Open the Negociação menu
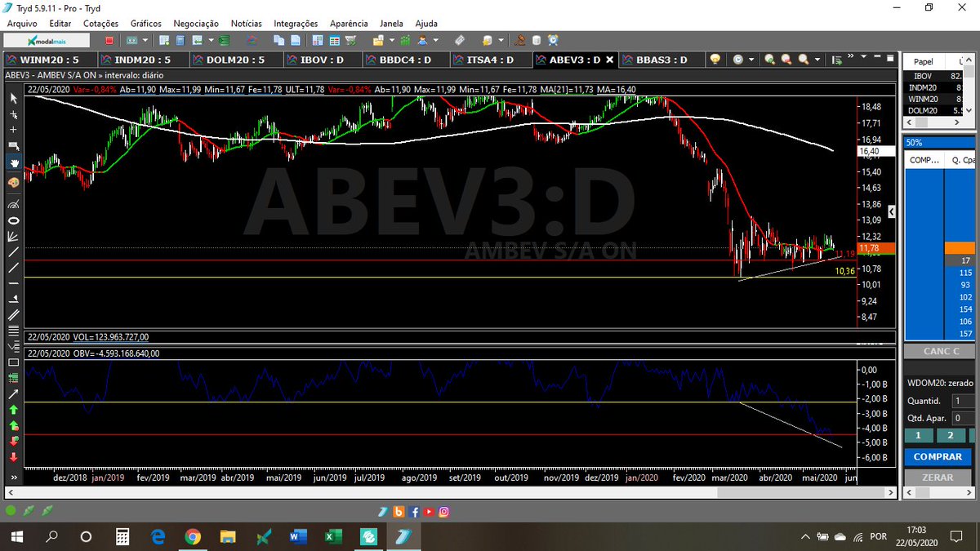 tap(196, 24)
